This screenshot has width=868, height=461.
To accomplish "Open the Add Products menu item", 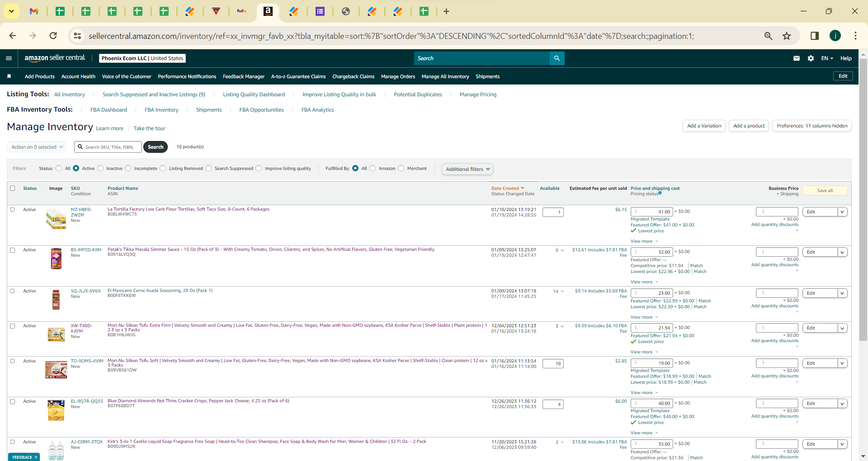I will tap(40, 76).
